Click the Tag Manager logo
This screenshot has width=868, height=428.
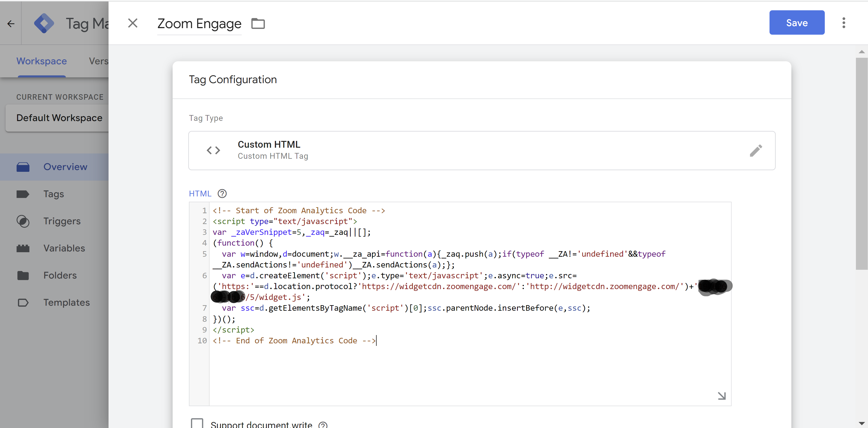click(x=44, y=24)
